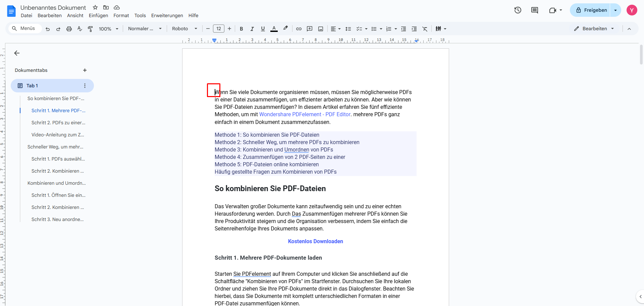Click Methode 5: PDF-Dateien online kombinieren
644x306 pixels.
267,165
